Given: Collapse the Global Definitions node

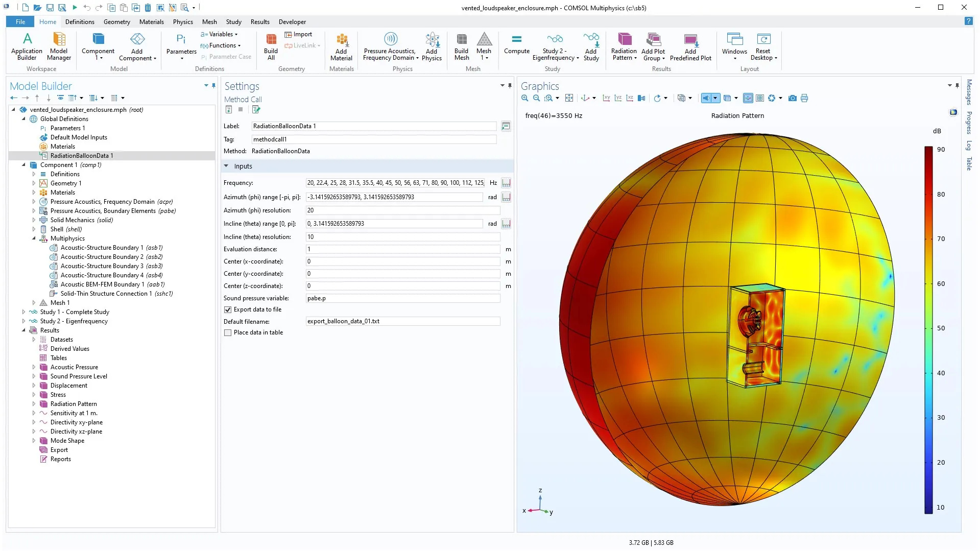Looking at the screenshot, I should coord(23,119).
